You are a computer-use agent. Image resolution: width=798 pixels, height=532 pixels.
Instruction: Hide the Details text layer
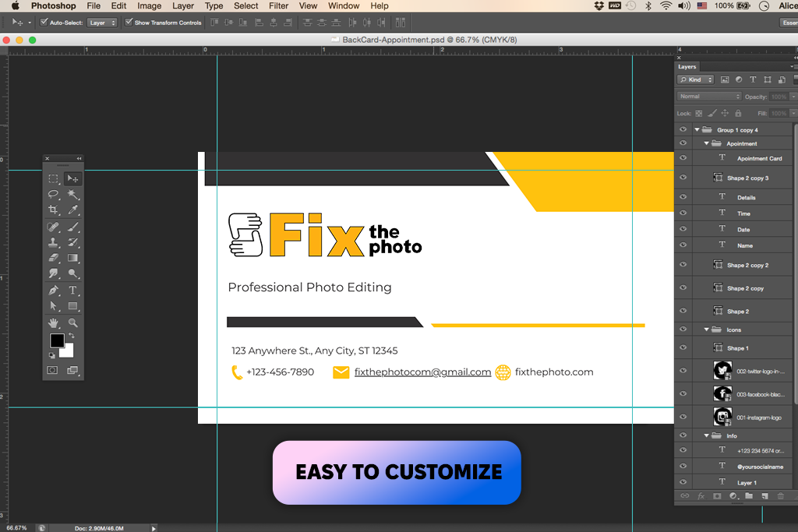pos(683,197)
